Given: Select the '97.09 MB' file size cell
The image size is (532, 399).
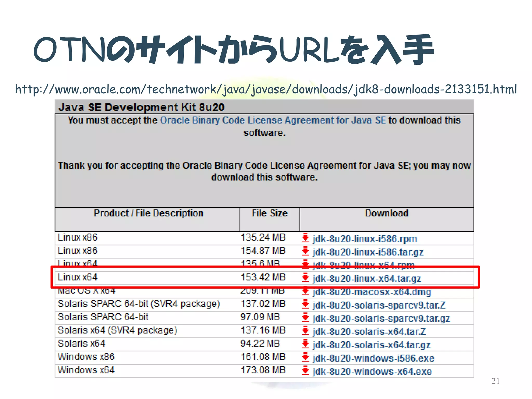Looking at the screenshot, I should (x=260, y=317).
